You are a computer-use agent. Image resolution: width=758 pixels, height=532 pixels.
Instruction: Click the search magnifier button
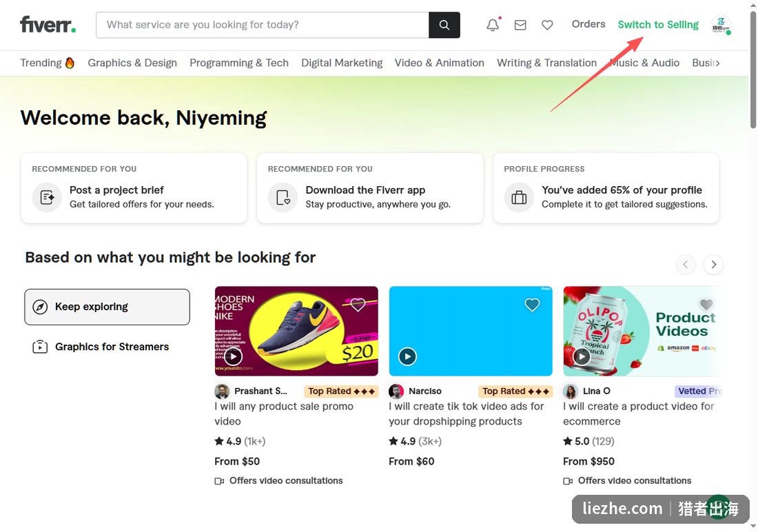[x=444, y=25]
